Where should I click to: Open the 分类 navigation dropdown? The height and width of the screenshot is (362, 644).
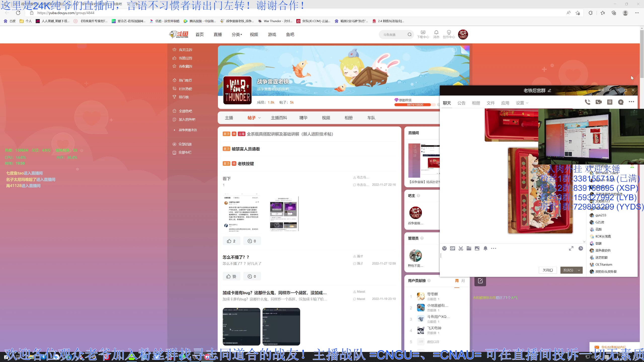pos(236,34)
